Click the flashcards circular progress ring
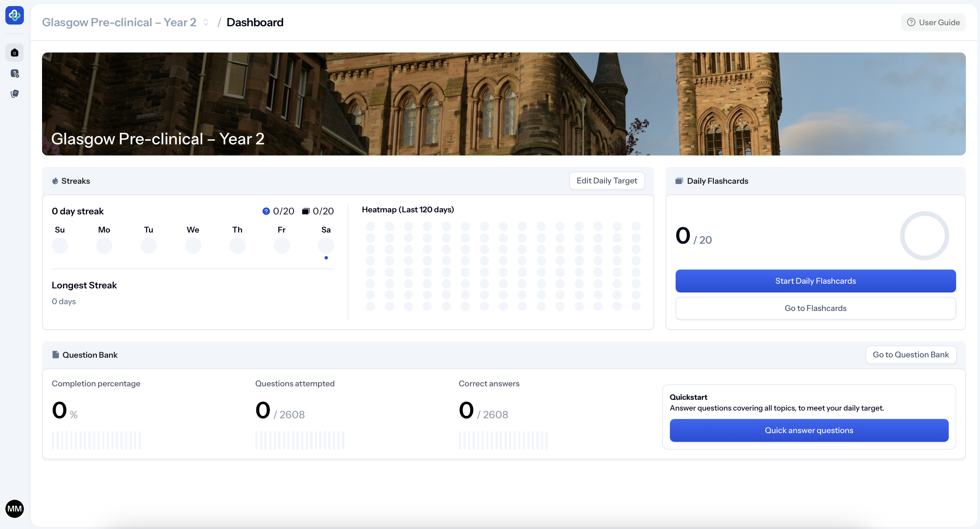This screenshot has height=529, width=980. click(924, 236)
